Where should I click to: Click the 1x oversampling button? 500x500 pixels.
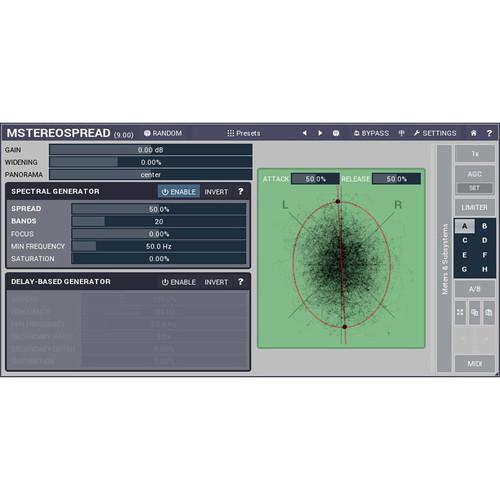pos(475,154)
